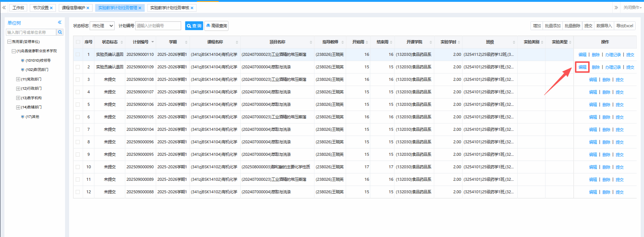Viewport: 644px width, 237px height.
Task: Focus the 计划编号 input field
Action: point(158,26)
